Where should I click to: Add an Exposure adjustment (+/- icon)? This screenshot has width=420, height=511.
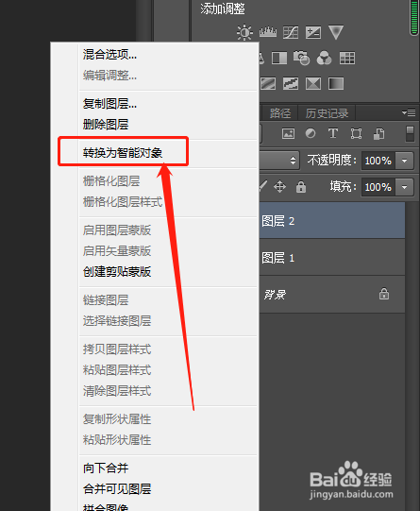[313, 32]
